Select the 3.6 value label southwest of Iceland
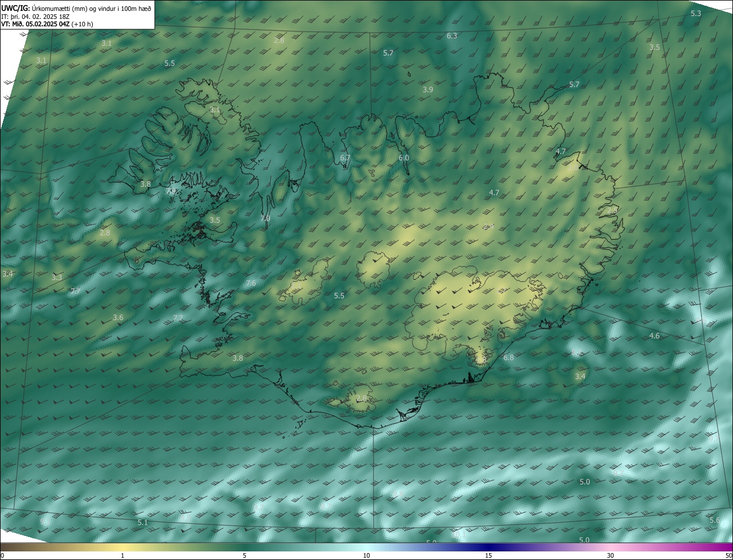 [x=118, y=317]
